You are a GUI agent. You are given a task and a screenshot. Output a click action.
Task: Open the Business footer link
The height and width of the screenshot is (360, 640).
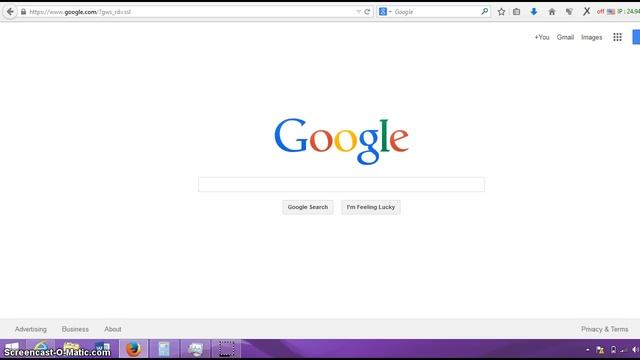(75, 329)
